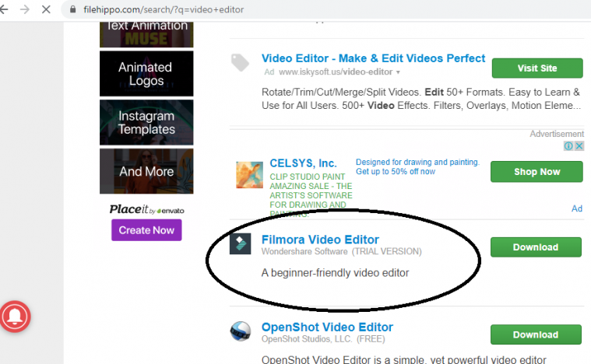Image resolution: width=591 pixels, height=364 pixels.
Task: Click the CELSYS ad painting thumbnail
Action: 249,175
